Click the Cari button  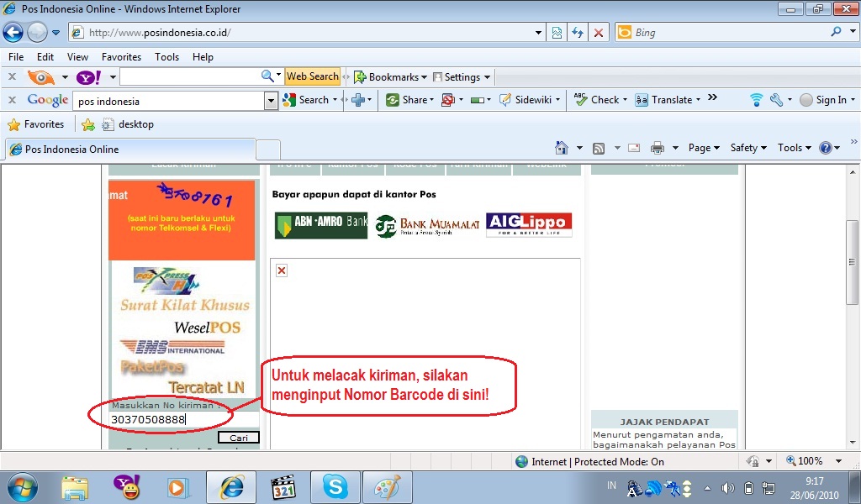[238, 438]
